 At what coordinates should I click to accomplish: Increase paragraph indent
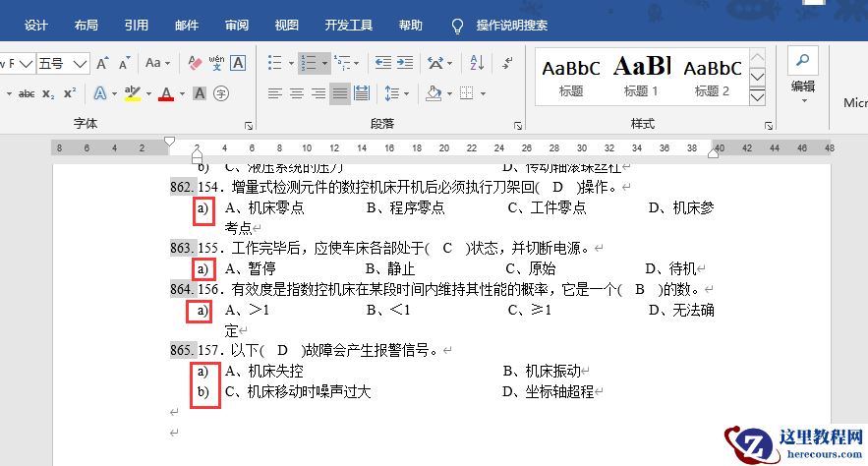tap(405, 63)
